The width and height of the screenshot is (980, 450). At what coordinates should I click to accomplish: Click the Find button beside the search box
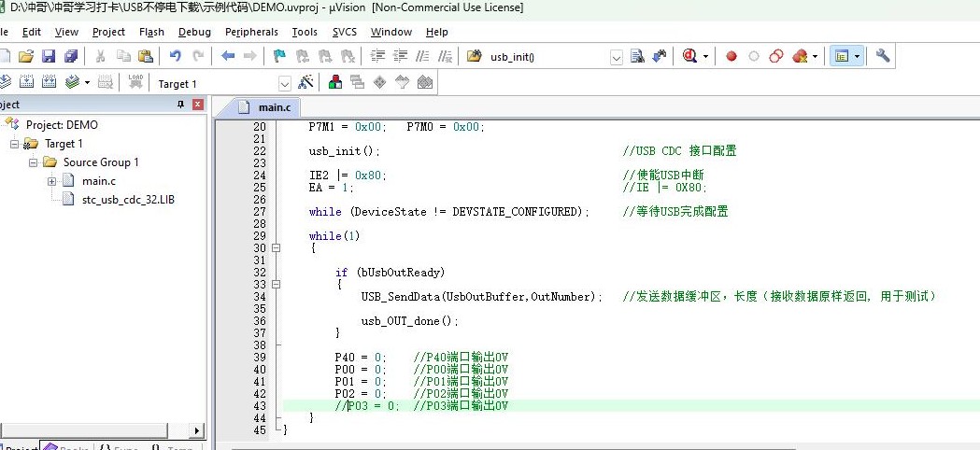(x=637, y=56)
